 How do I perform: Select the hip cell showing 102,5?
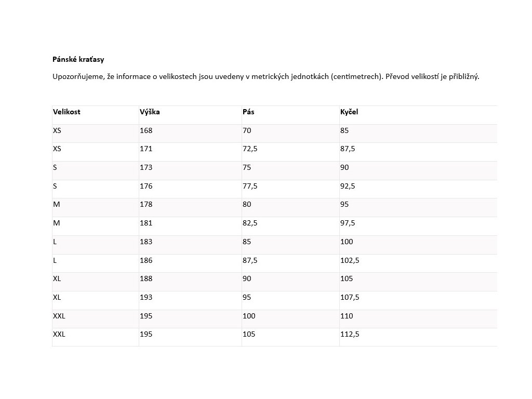[350, 260]
